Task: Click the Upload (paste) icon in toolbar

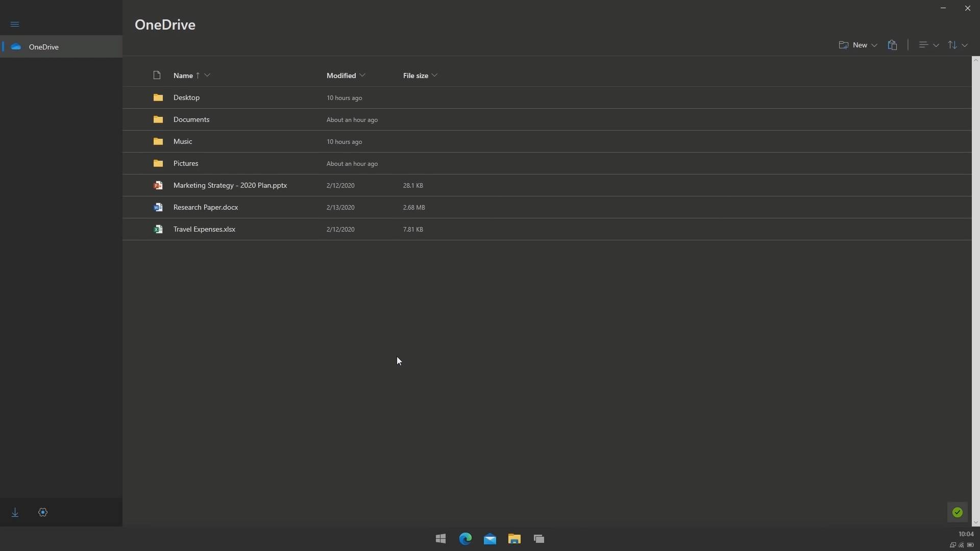Action: click(893, 45)
